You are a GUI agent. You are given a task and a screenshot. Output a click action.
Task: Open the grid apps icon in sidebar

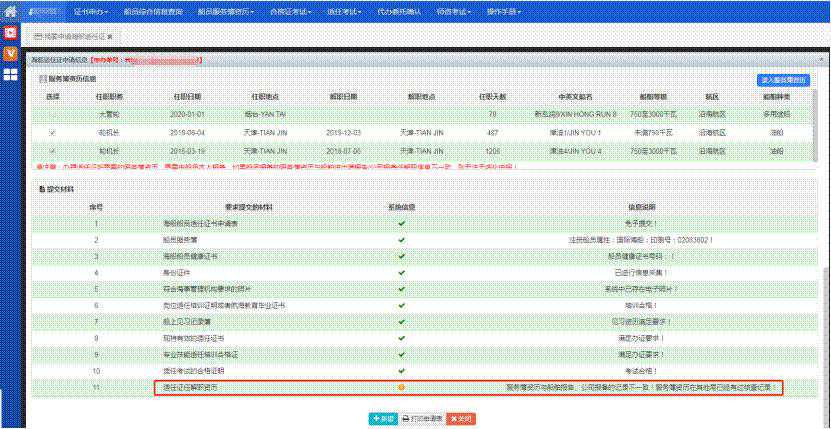[10, 74]
